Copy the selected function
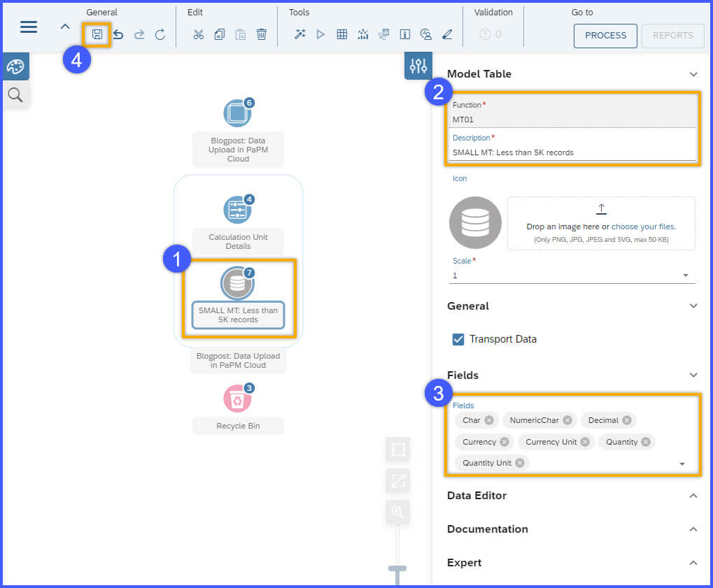This screenshot has height=588, width=713. pyautogui.click(x=219, y=34)
